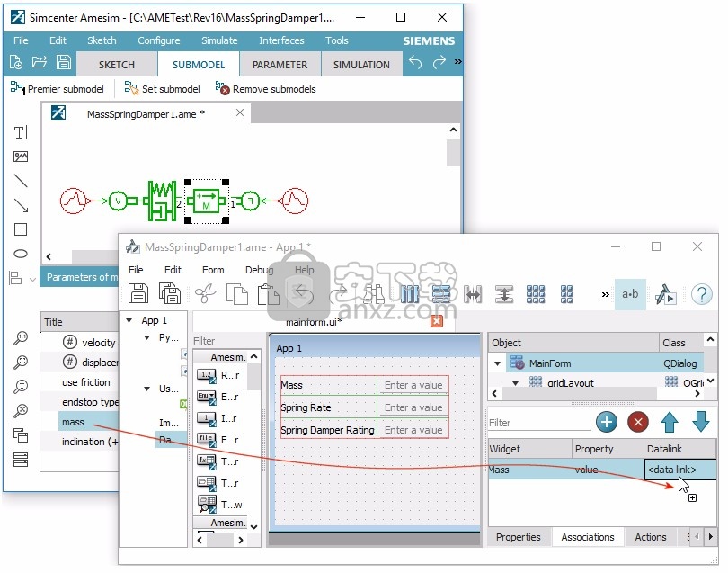Open Form menu in App designer

click(x=213, y=270)
